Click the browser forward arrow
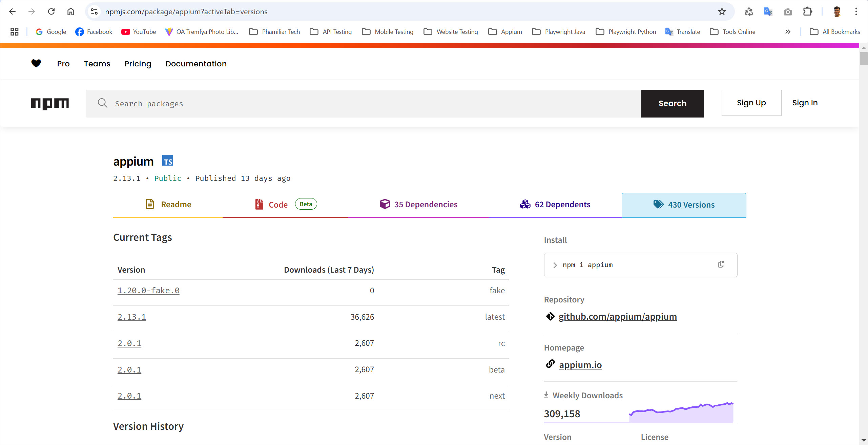This screenshot has height=445, width=868. click(32, 12)
